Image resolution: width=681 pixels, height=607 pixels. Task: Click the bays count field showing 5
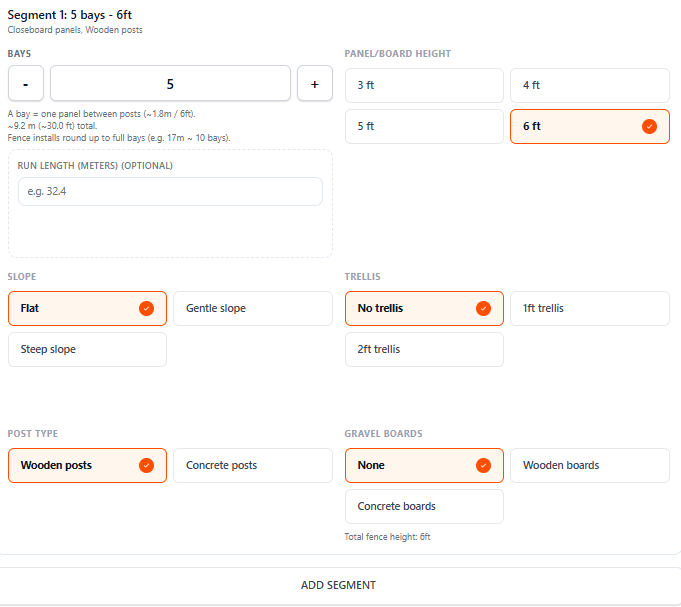click(x=170, y=84)
